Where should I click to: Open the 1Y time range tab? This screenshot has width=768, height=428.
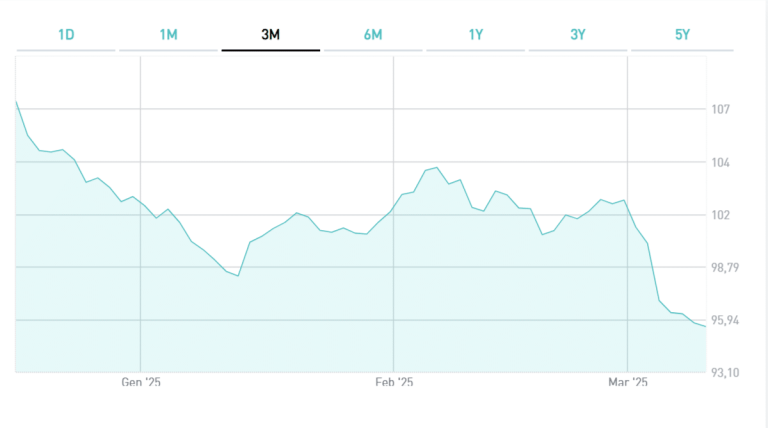point(476,35)
